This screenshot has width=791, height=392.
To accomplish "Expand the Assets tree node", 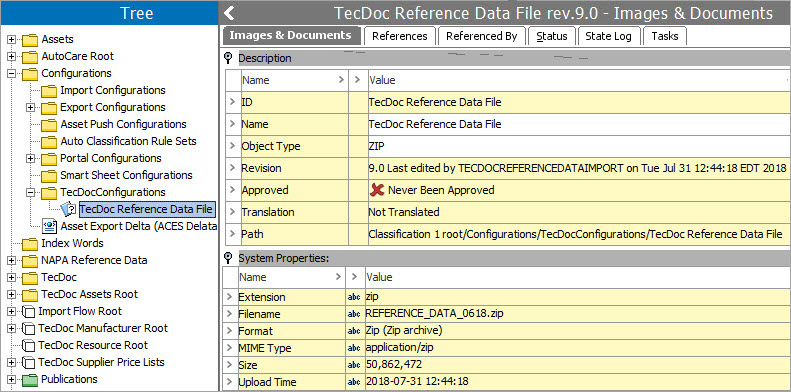I will click(x=12, y=40).
